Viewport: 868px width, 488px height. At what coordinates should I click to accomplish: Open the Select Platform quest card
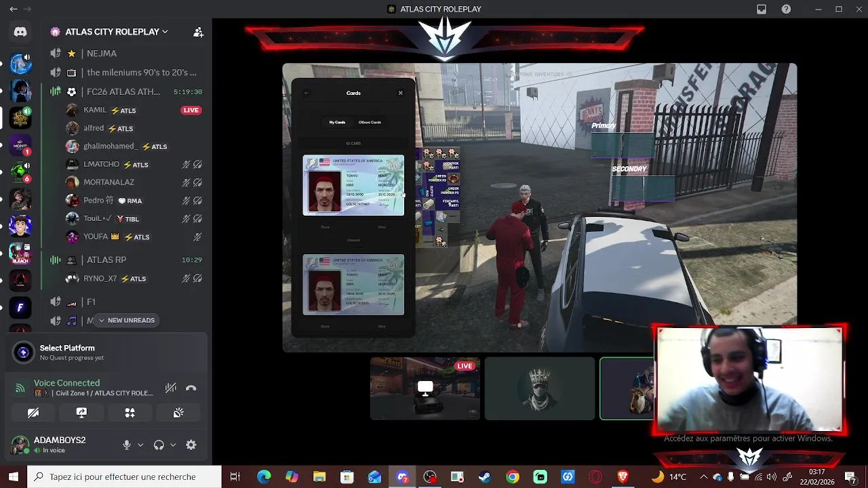tap(106, 352)
